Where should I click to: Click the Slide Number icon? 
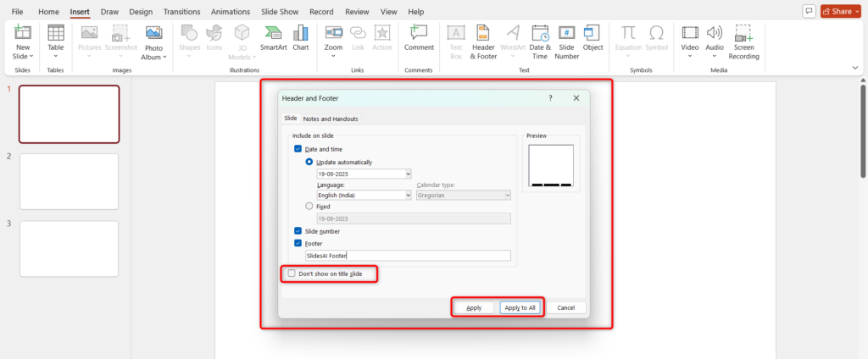click(566, 41)
